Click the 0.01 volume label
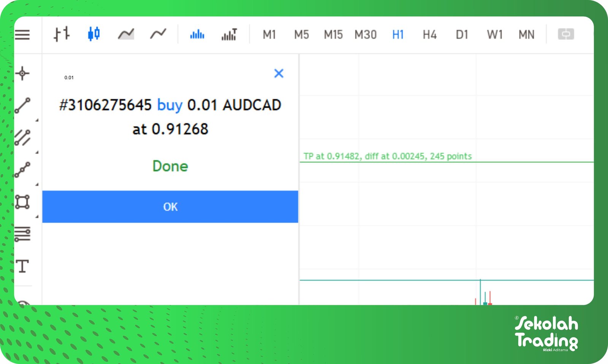 click(69, 77)
